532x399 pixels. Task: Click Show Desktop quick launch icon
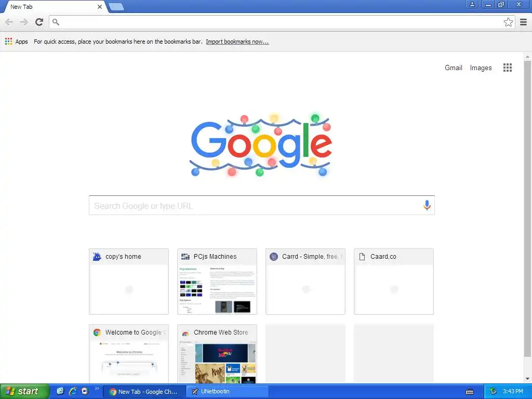tap(60, 391)
